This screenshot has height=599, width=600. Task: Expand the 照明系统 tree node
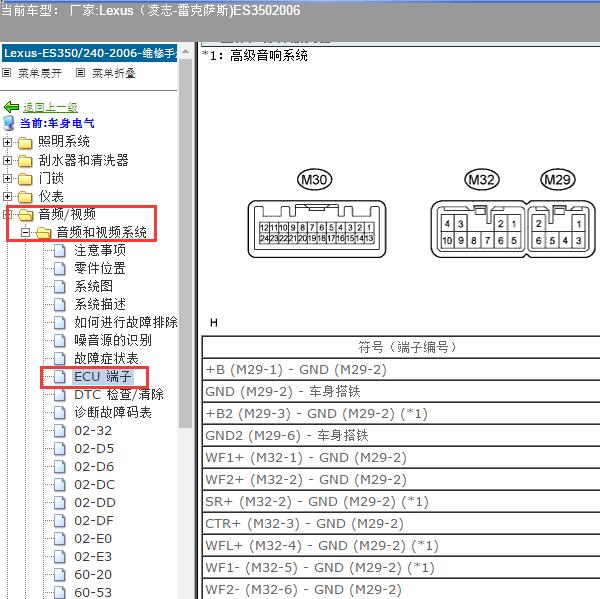pyautogui.click(x=8, y=142)
